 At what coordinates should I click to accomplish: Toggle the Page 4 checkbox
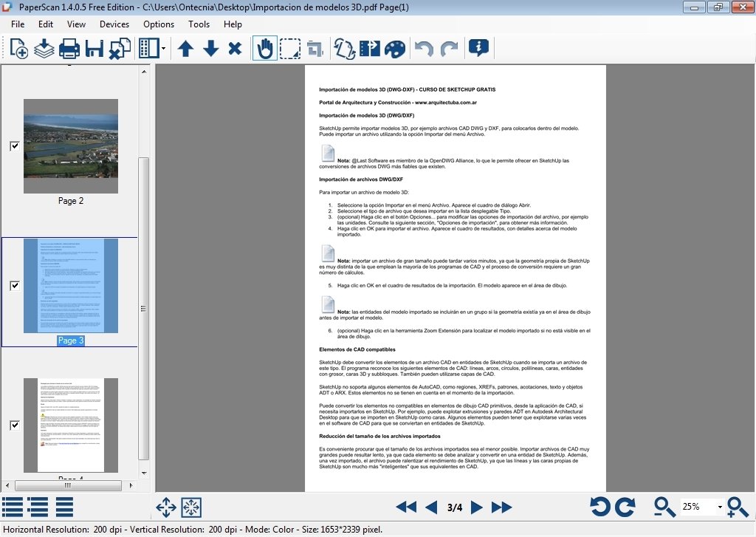[15, 425]
